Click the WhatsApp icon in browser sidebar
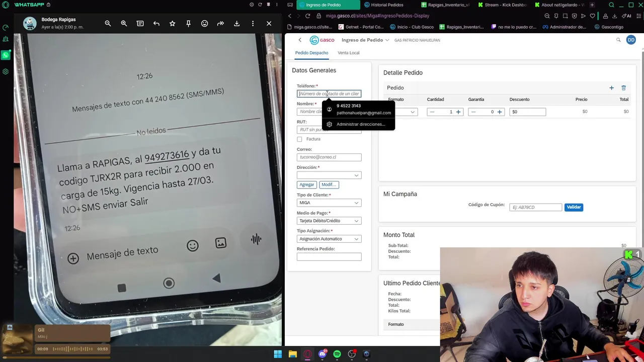644x362 pixels. pyautogui.click(x=6, y=55)
